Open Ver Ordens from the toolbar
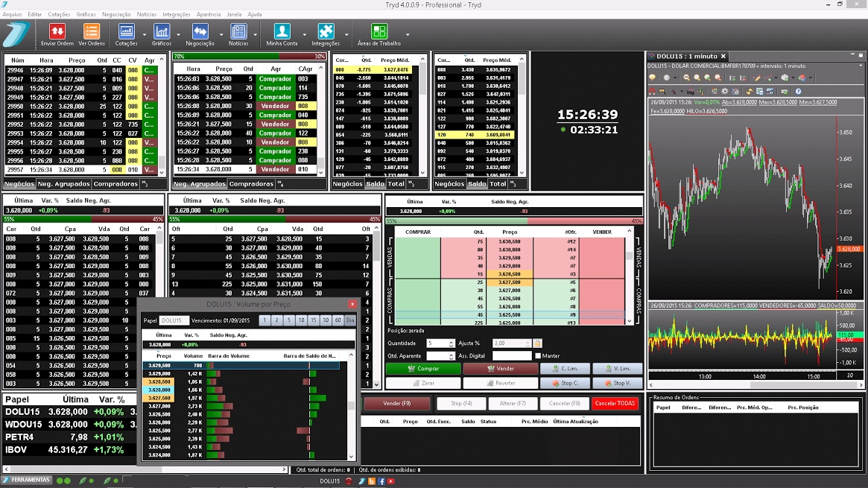Image resolution: width=868 pixels, height=488 pixels. point(92,31)
